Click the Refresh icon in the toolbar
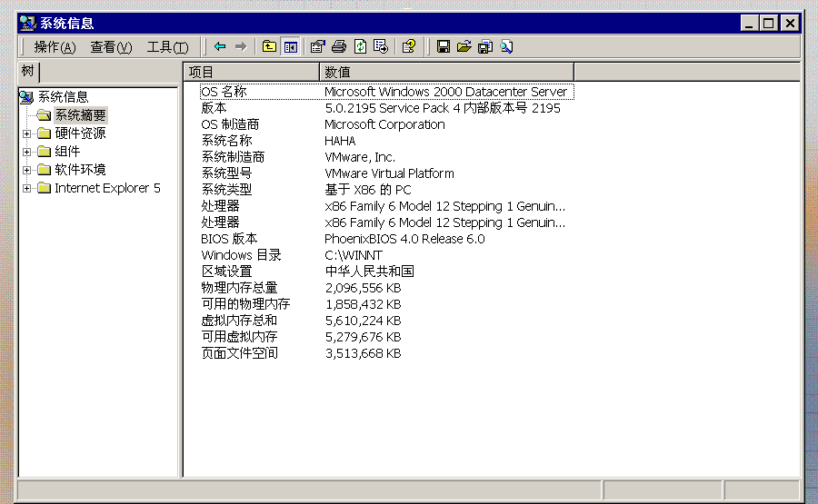Viewport: 818px width, 504px height. pyautogui.click(x=360, y=47)
